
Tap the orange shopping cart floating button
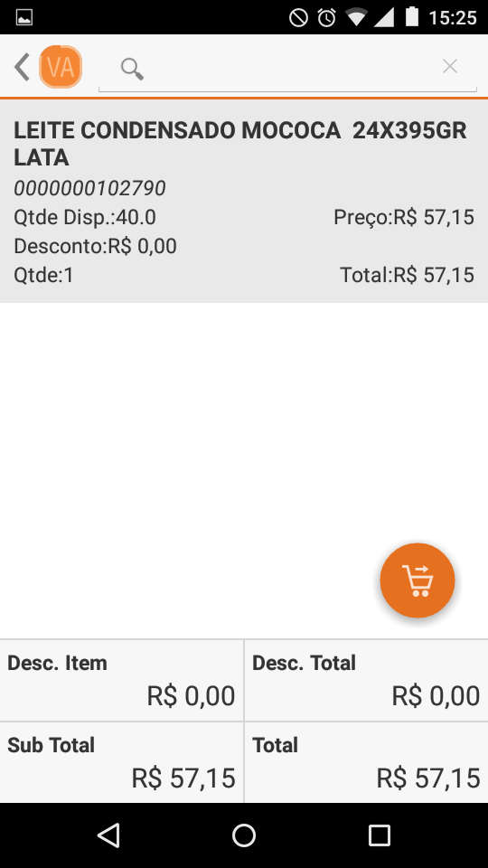coord(418,580)
